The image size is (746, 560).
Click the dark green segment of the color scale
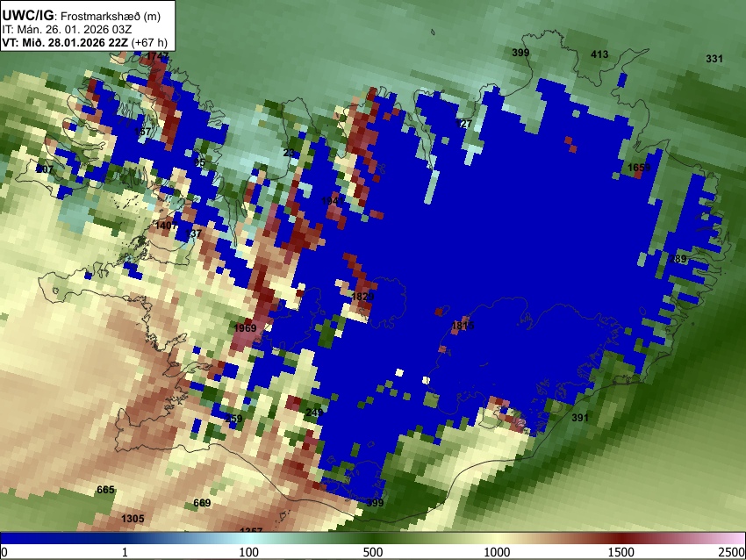pyautogui.click(x=372, y=538)
